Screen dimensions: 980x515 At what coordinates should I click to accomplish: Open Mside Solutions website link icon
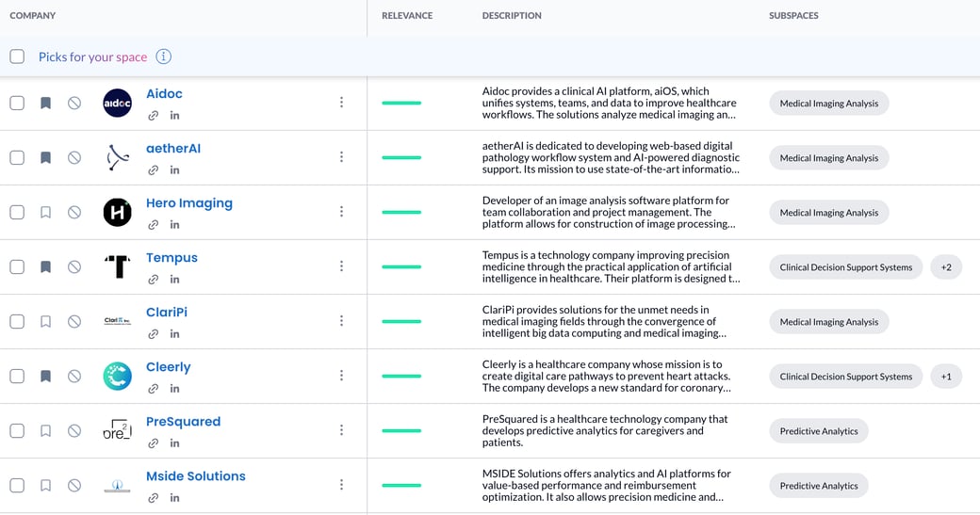tap(153, 497)
